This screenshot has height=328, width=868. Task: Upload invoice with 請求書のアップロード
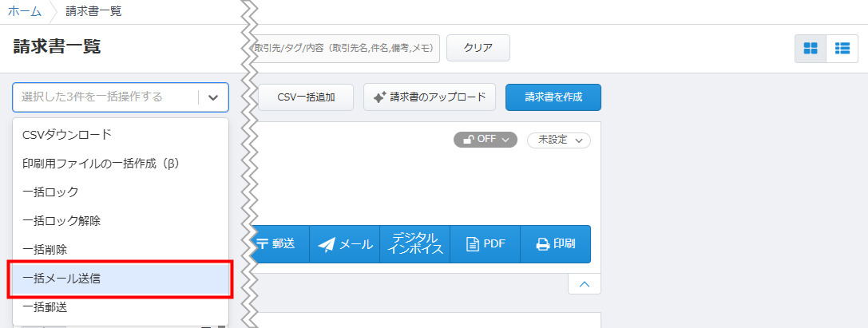pyautogui.click(x=430, y=97)
